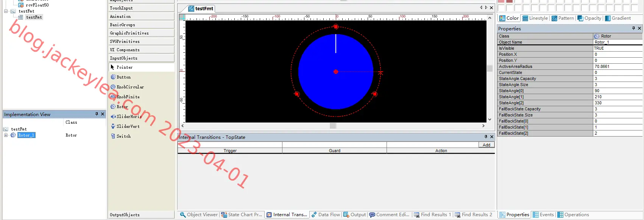Screen dimensions: 644x220
Task: Close the Properties panel
Action: point(639,28)
